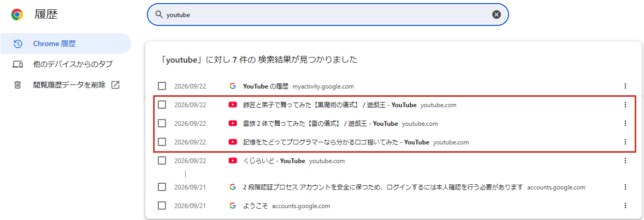Click the devices icon of 他のデバイスからのタブ
The image size is (644, 220).
click(18, 64)
